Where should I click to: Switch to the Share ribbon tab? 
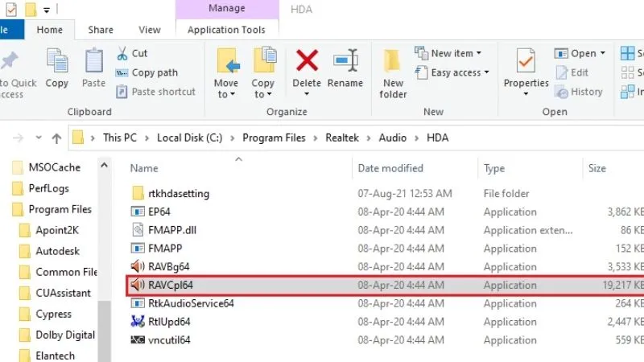click(101, 30)
